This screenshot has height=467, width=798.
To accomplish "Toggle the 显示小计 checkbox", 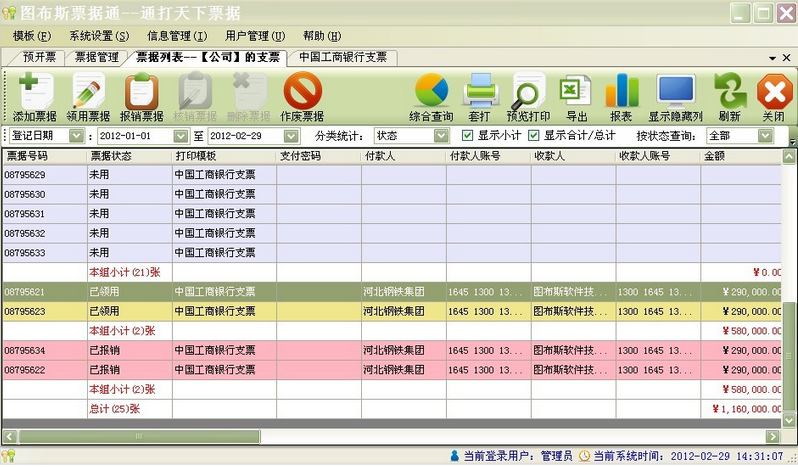I will 468,135.
